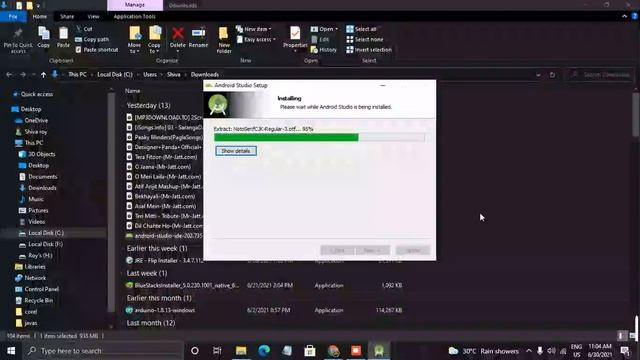The height and width of the screenshot is (360, 640).
Task: Click the taskbar search box
Action: (102, 351)
